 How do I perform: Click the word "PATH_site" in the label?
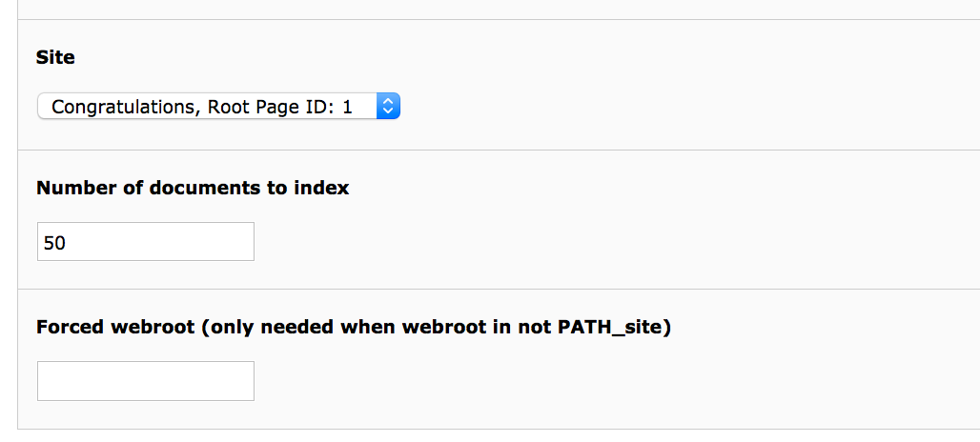(x=616, y=328)
